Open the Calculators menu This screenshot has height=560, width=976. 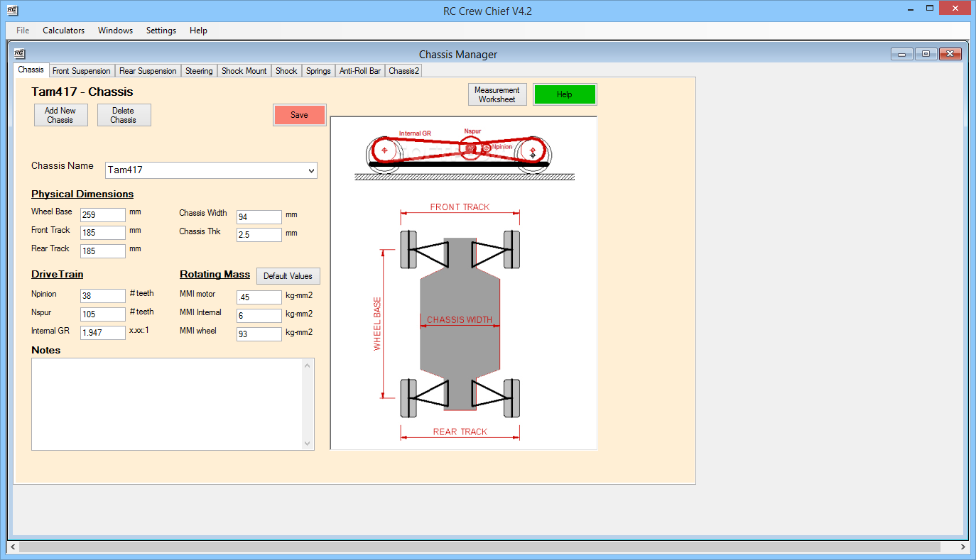coord(63,31)
